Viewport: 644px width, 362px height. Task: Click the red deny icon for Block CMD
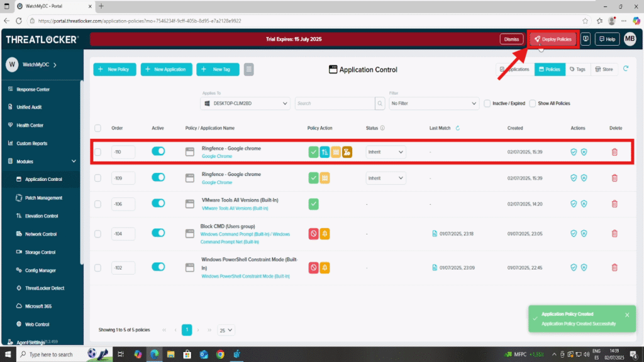(313, 234)
